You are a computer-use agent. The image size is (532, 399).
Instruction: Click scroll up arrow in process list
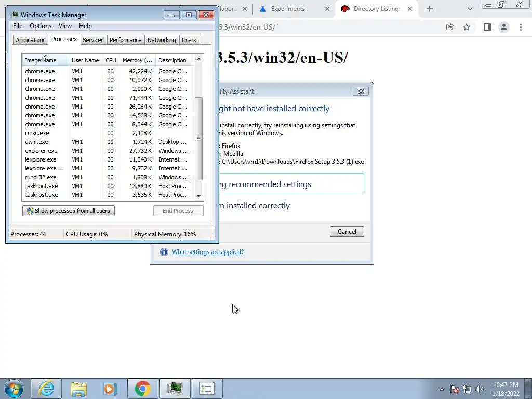click(199, 59)
